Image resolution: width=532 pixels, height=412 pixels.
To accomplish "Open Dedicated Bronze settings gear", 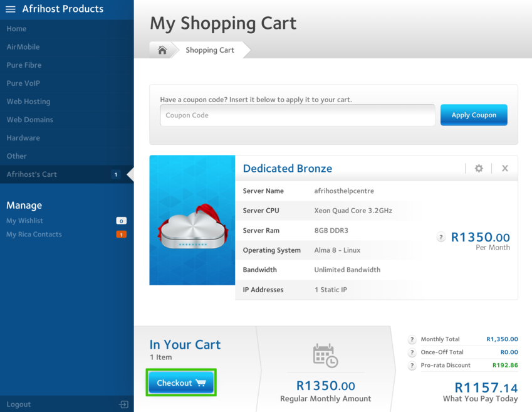I will pos(479,168).
